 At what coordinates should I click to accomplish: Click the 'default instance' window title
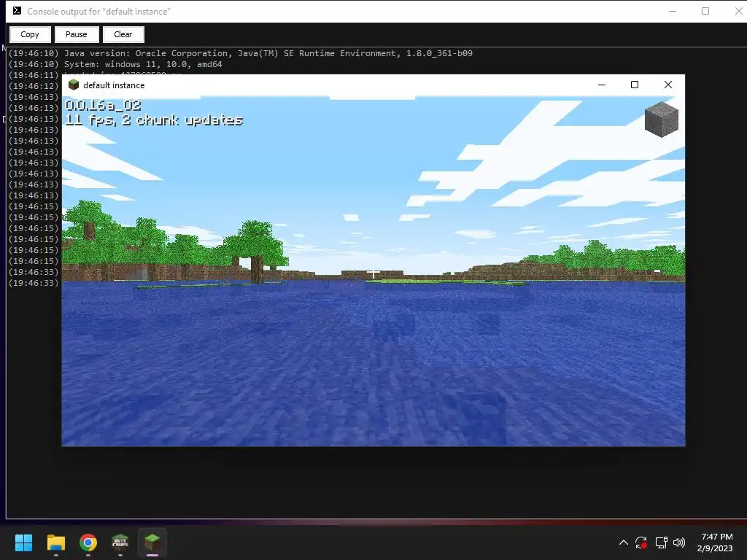point(114,85)
